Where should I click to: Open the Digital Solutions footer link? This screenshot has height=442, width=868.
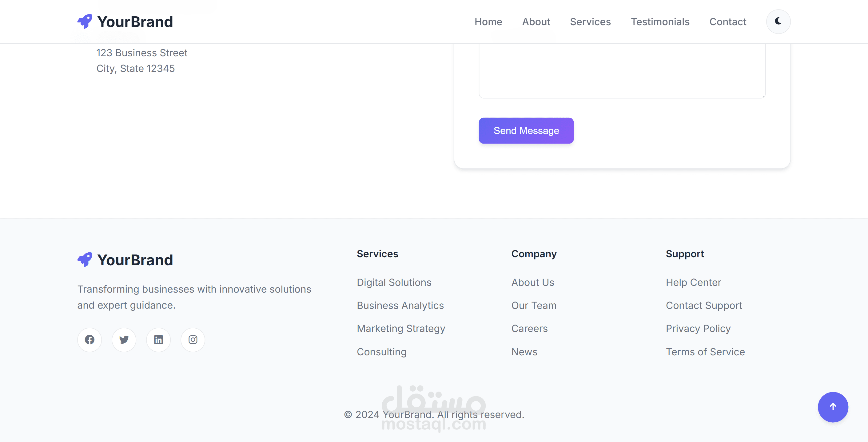[x=394, y=282]
